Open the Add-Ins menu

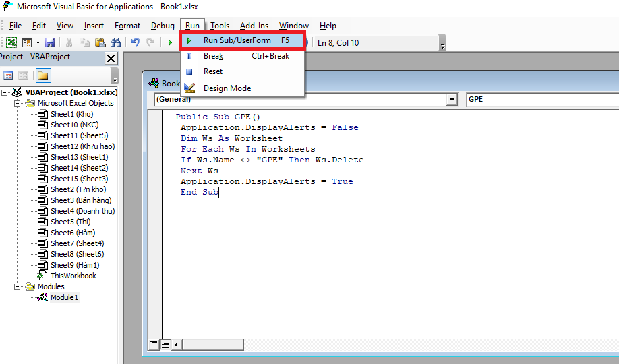coord(254,26)
